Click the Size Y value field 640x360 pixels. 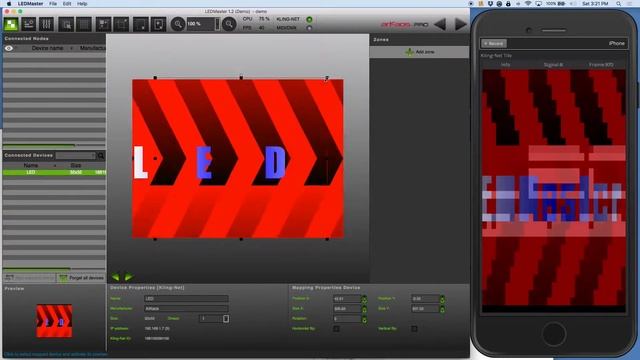click(425, 309)
